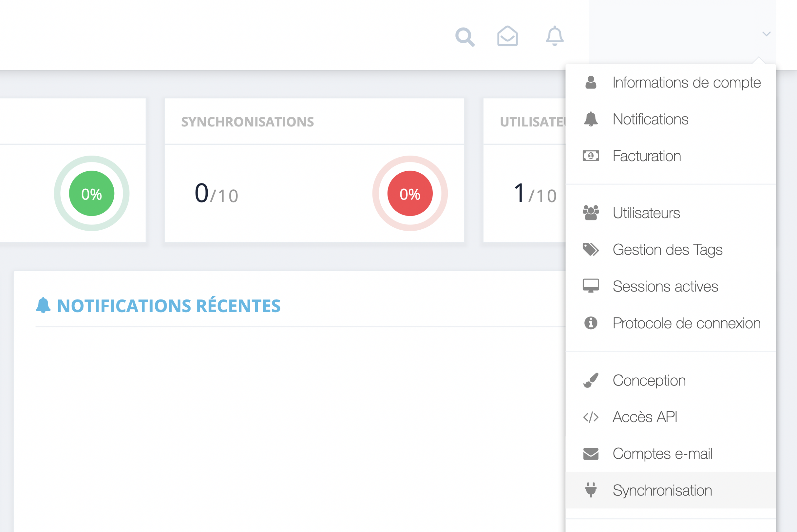Click the envelope icon beside Comptes e-mail
Image resolution: width=797 pixels, height=532 pixels.
[x=591, y=454]
